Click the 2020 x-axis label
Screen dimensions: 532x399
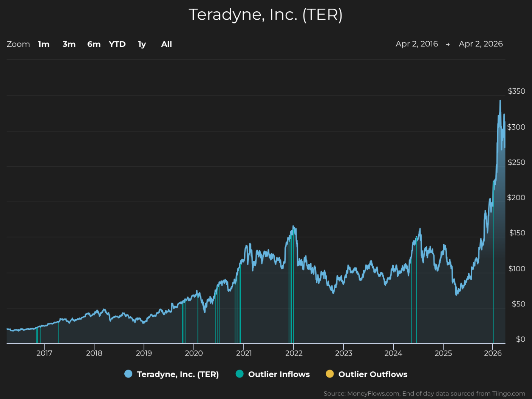[x=194, y=353]
